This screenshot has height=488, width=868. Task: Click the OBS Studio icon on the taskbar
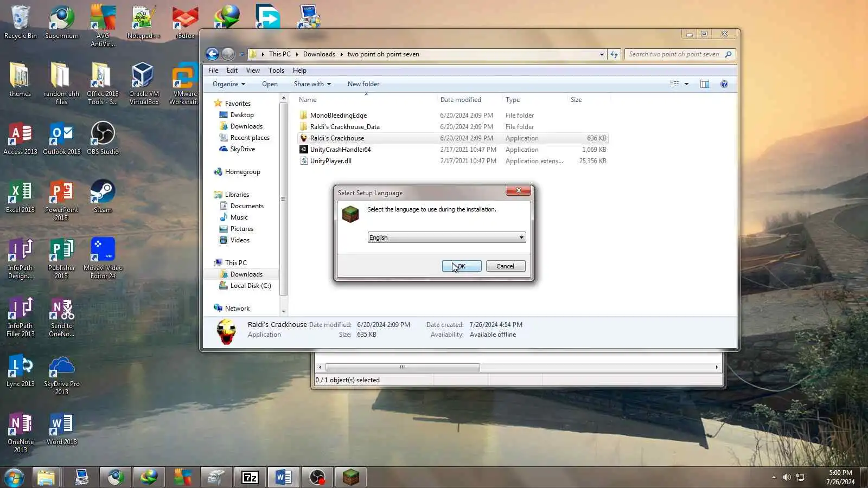(317, 477)
